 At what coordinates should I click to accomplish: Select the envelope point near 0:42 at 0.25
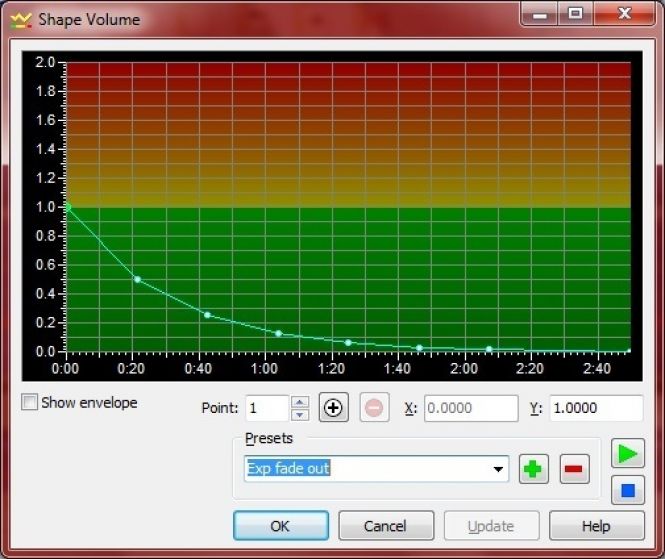click(x=207, y=315)
